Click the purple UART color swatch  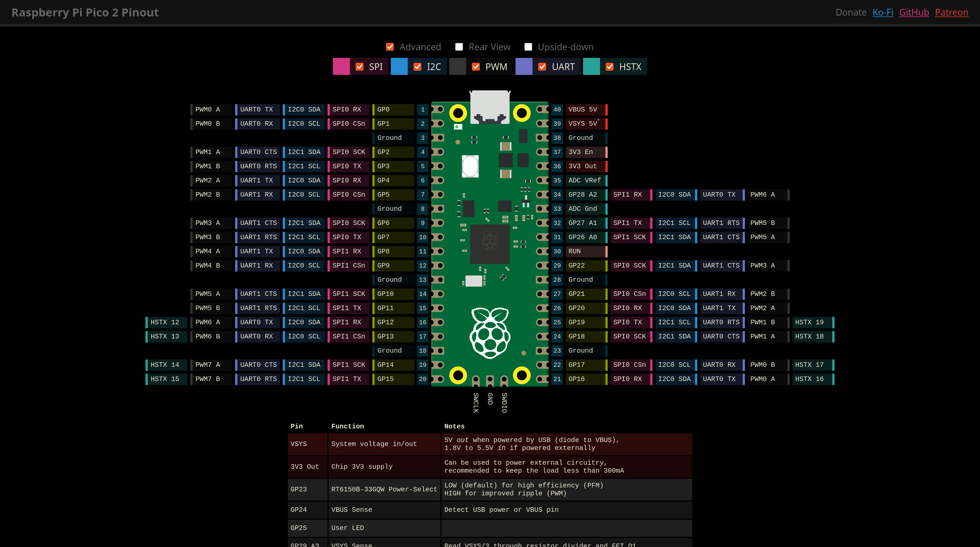(x=524, y=67)
